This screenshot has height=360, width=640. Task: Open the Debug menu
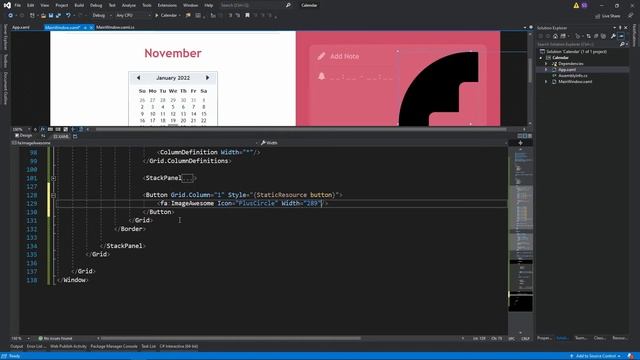tap(96, 5)
